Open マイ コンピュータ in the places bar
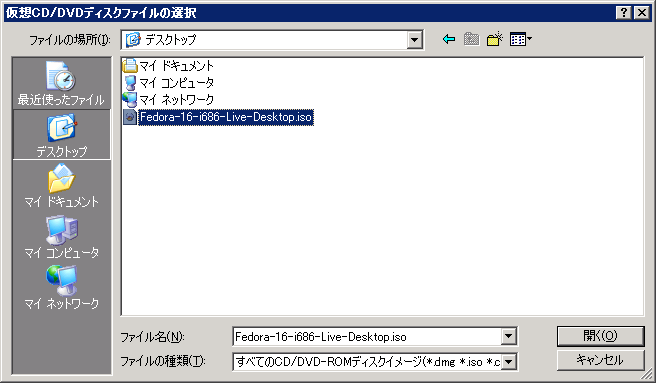This screenshot has height=383, width=656. (x=62, y=236)
